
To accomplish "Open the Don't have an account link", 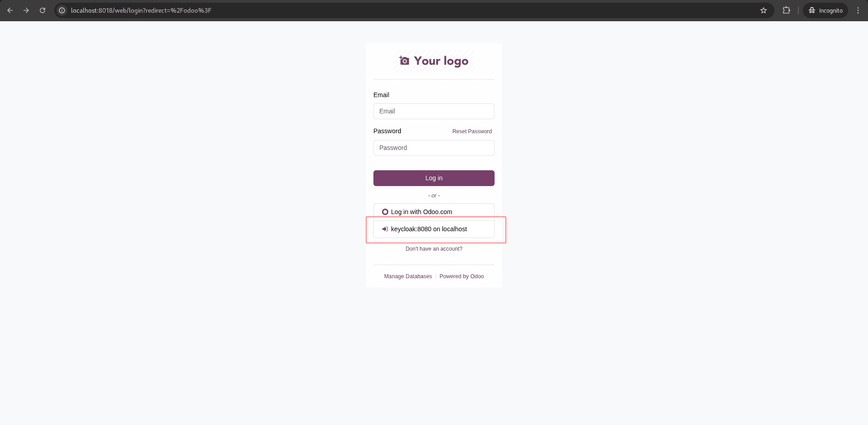I will pyautogui.click(x=434, y=248).
